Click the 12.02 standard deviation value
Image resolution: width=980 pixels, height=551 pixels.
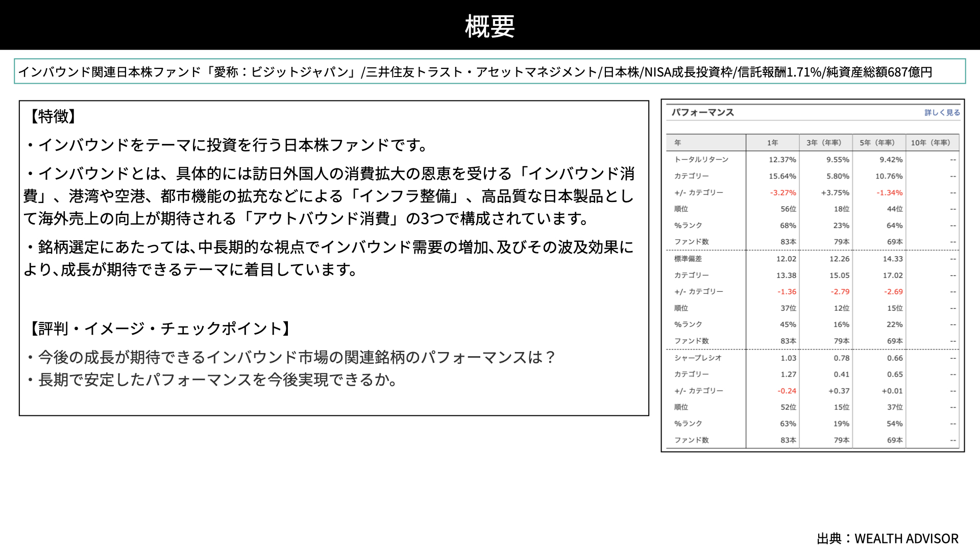[786, 259]
